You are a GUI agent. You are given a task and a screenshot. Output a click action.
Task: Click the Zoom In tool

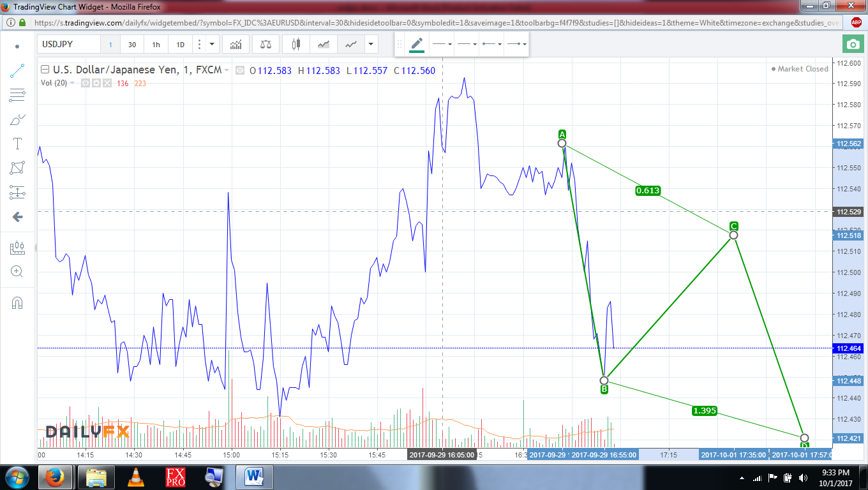(17, 271)
